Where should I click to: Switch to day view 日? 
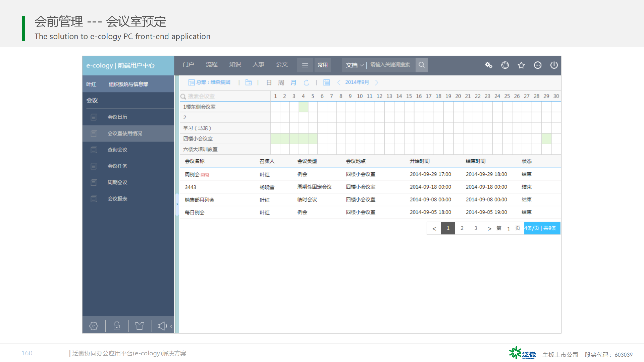point(269,82)
